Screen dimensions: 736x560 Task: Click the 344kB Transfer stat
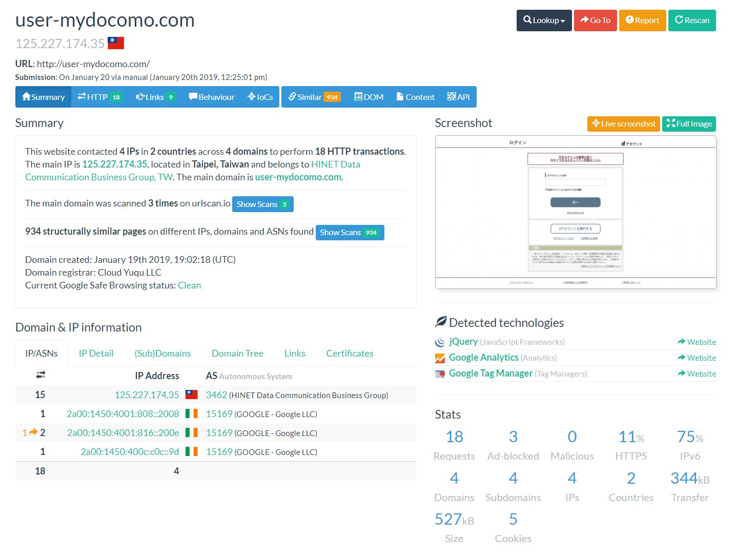click(x=690, y=487)
